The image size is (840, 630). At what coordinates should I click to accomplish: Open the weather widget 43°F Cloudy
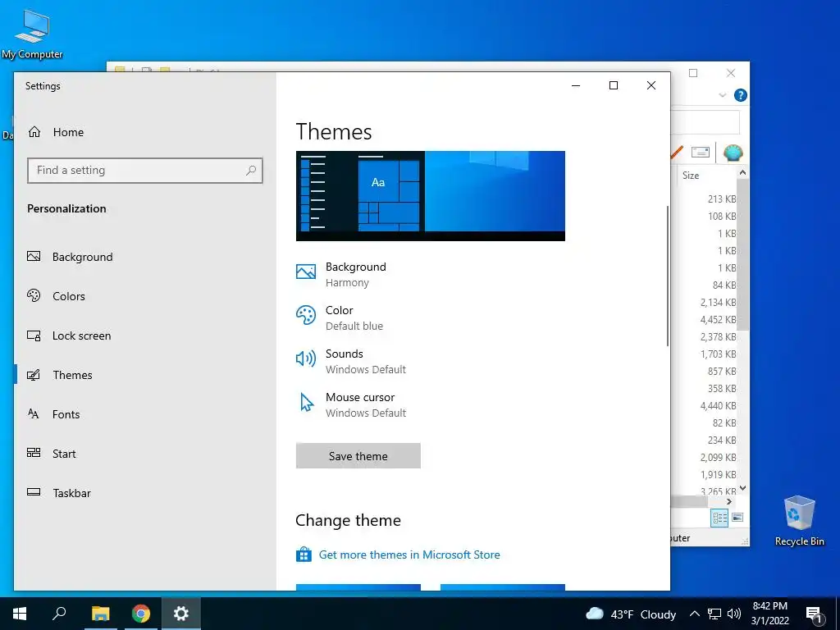[x=631, y=614]
